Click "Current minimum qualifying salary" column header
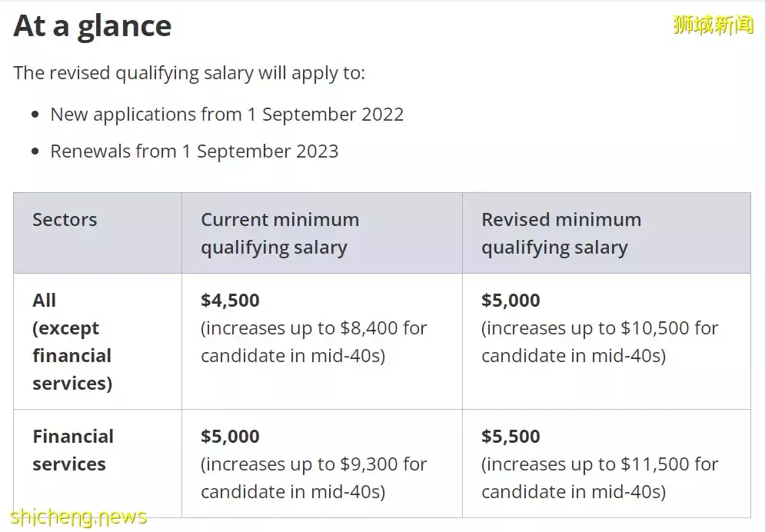 (280, 234)
